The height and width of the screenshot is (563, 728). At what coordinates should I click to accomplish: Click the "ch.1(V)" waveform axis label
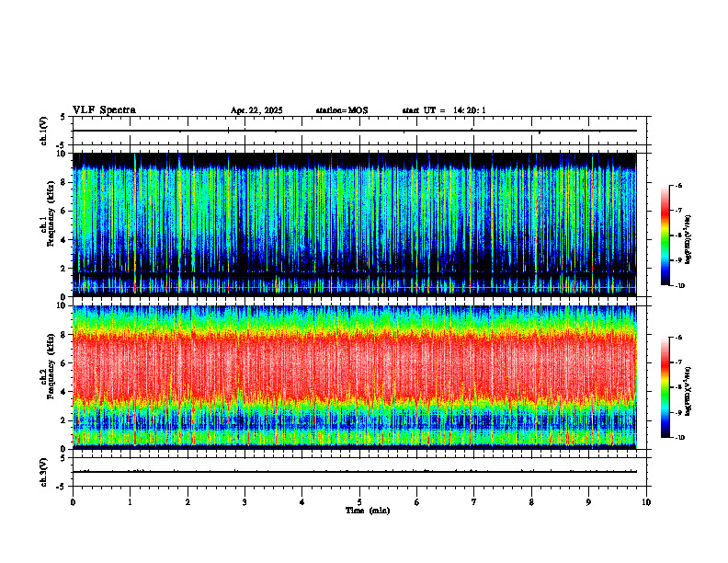(x=44, y=131)
